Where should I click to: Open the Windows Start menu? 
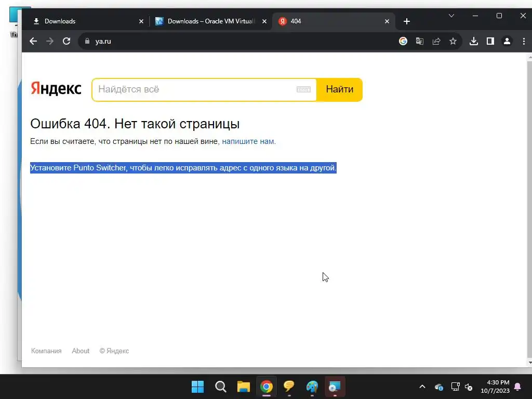[x=197, y=387]
